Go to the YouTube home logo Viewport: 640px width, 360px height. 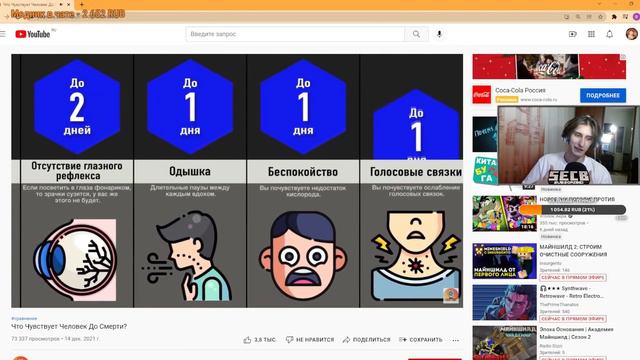click(x=33, y=34)
